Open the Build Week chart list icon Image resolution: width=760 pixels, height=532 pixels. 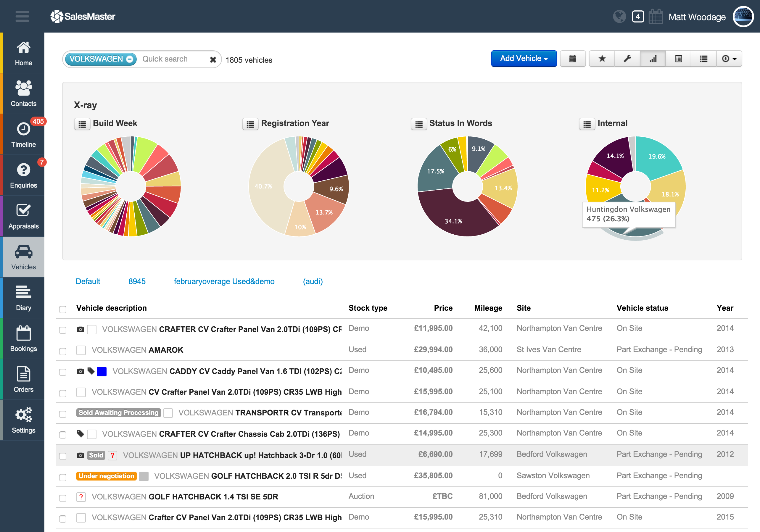point(82,124)
